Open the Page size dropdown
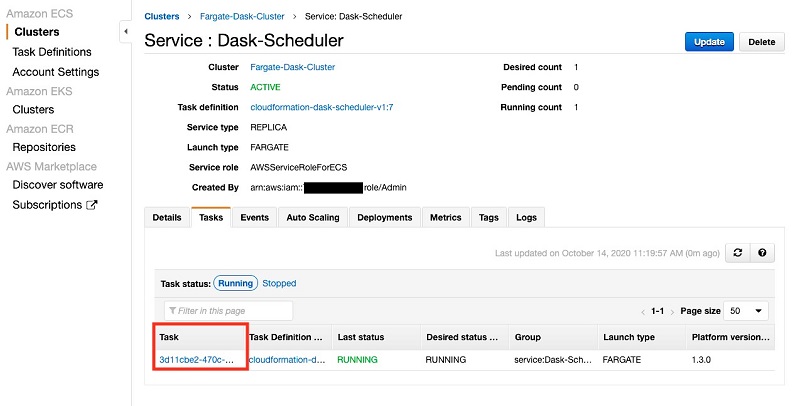 [x=745, y=311]
